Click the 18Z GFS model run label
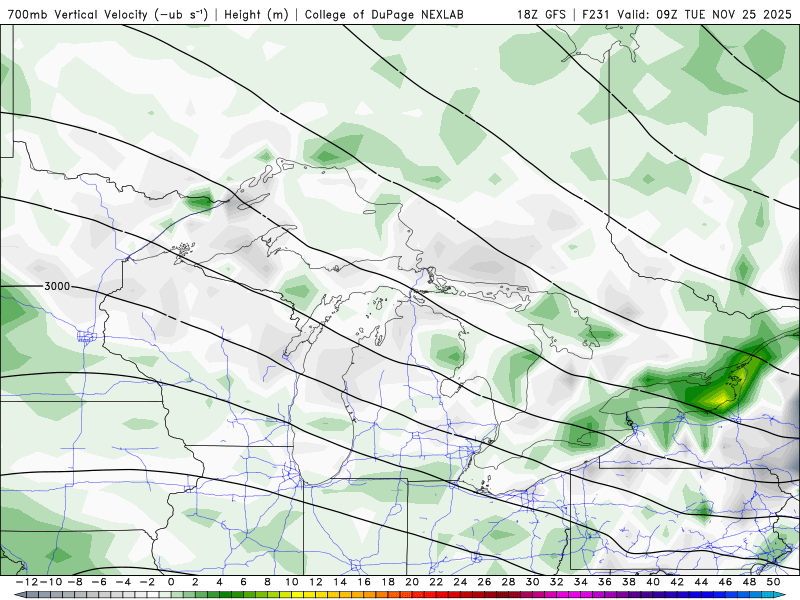The width and height of the screenshot is (800, 600). (x=541, y=14)
